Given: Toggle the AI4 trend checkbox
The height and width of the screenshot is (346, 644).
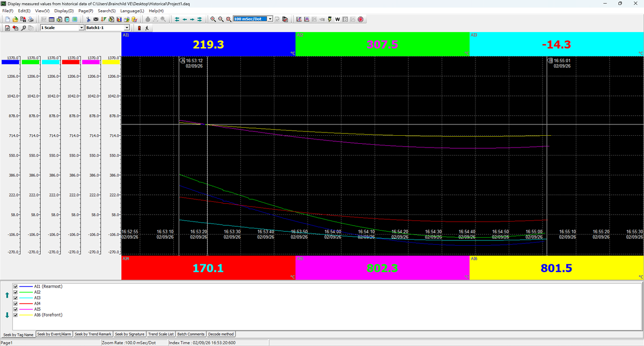Looking at the screenshot, I should [16, 304].
